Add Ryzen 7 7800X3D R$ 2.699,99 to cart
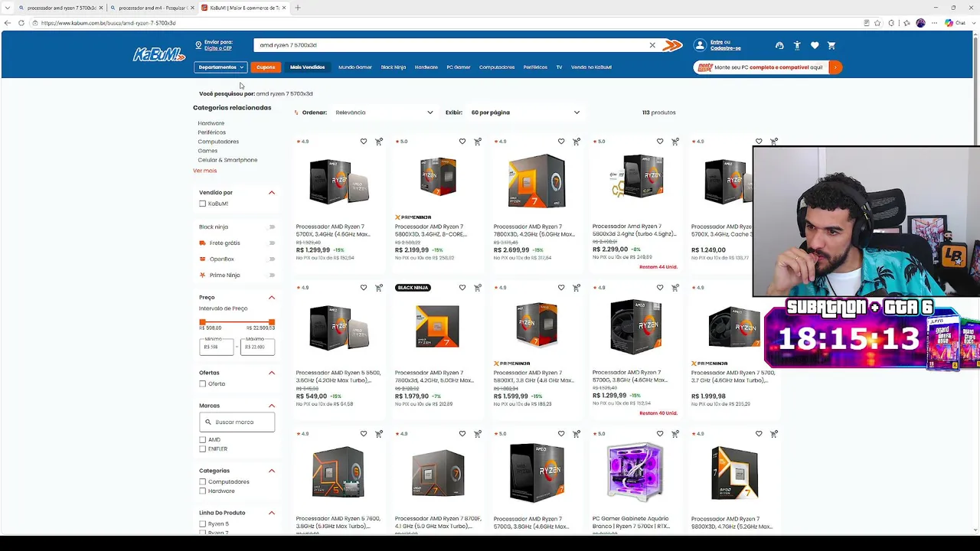Viewport: 980px width, 551px height. tap(577, 142)
